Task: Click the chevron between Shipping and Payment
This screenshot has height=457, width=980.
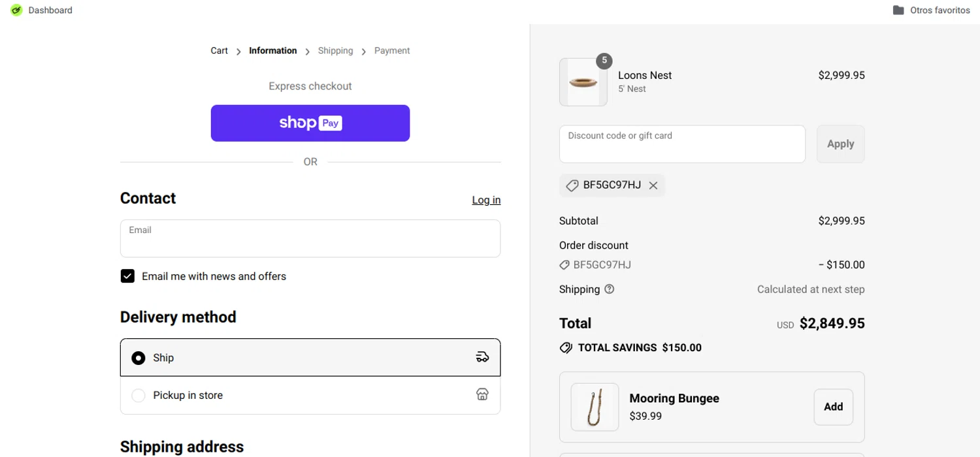Action: (364, 51)
